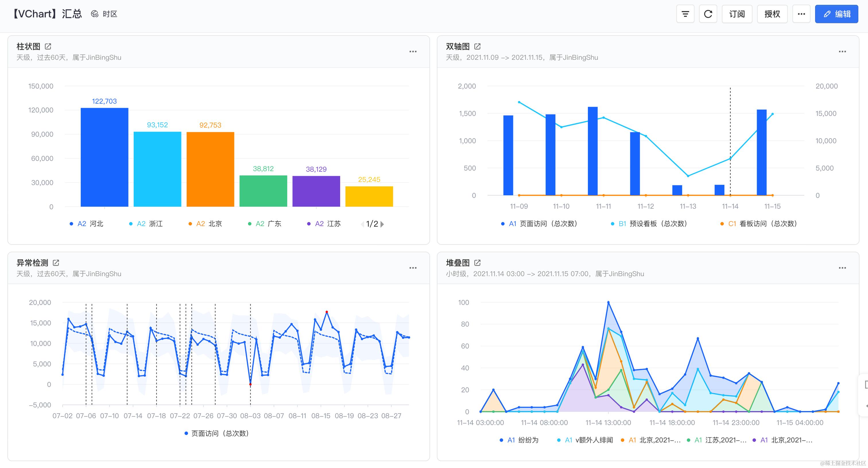Open more options menu on 堆叠图 card

(842, 268)
